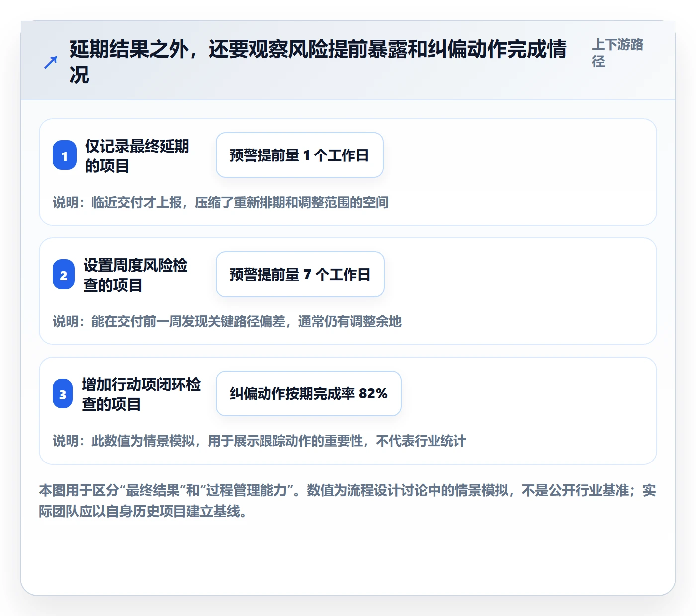The width and height of the screenshot is (696, 616).
Task: Click the "纠偏动作按期完成率 82%" pill
Action: click(x=309, y=393)
